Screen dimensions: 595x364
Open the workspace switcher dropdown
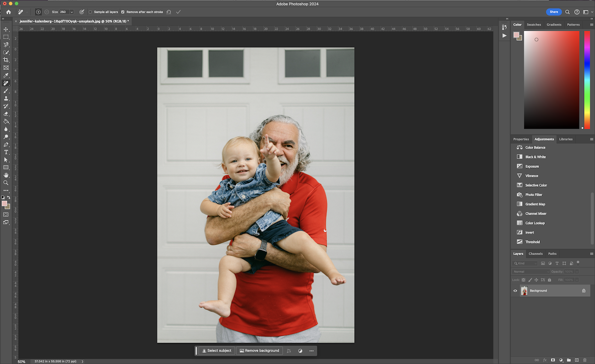coord(586,12)
